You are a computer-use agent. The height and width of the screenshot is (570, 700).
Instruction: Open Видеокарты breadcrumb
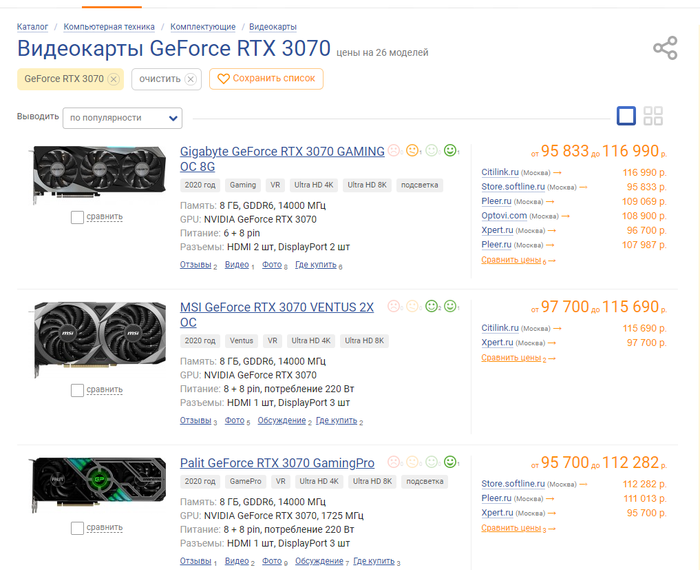[273, 27]
